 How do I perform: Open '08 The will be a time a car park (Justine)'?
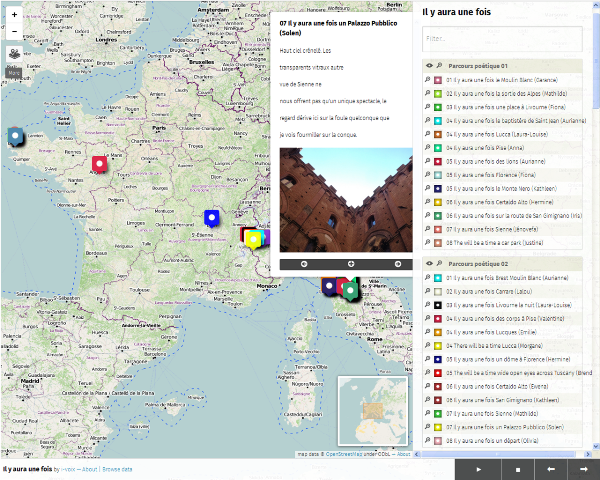(x=494, y=243)
